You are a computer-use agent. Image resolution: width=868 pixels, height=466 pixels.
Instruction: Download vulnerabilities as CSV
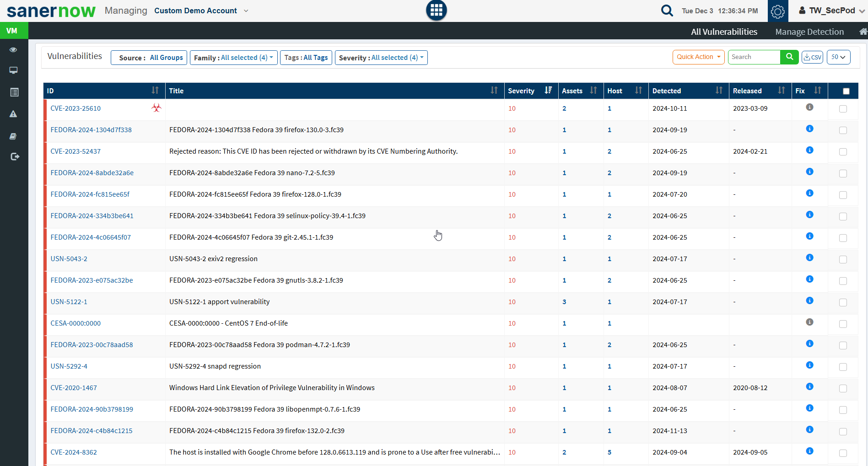[812, 57]
